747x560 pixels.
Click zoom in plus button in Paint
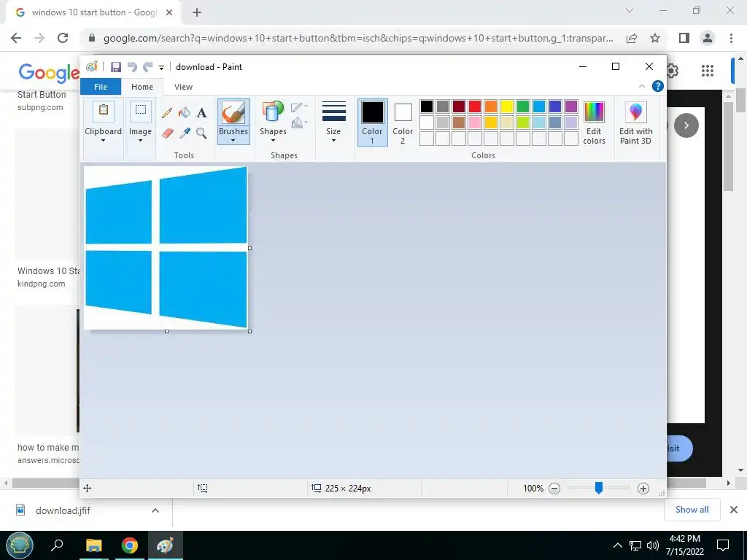643,489
